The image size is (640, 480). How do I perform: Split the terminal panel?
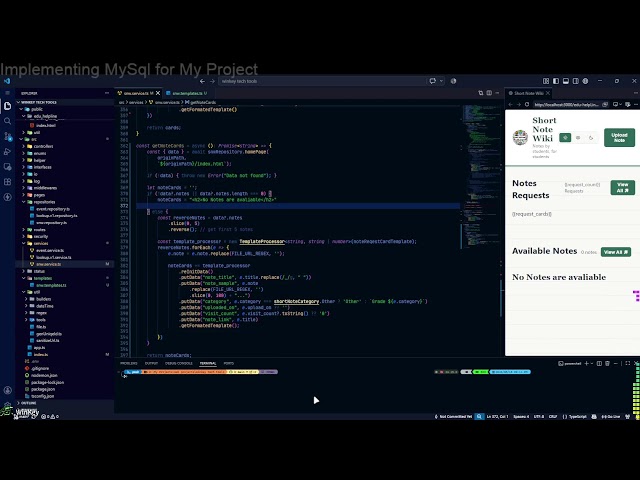point(599,363)
